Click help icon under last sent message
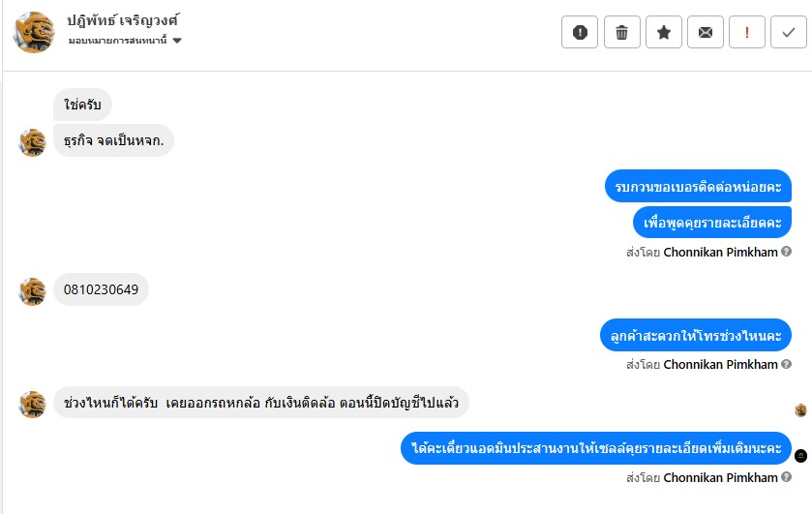812x514 pixels. point(786,476)
